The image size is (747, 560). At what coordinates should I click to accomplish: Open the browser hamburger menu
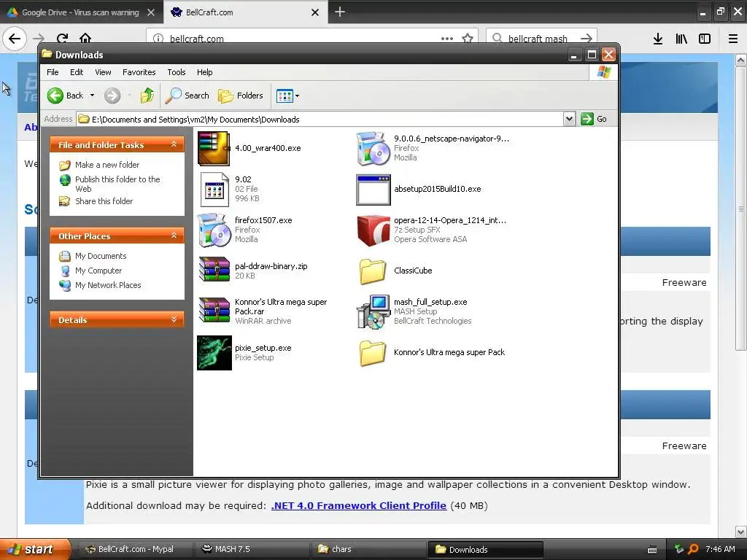[x=733, y=39]
